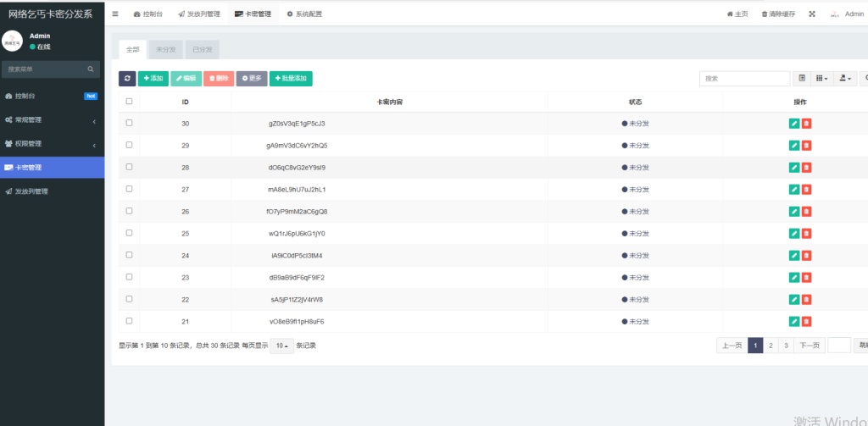Select the checkbox for row ID 24
This screenshot has width=868, height=426.
(x=129, y=255)
